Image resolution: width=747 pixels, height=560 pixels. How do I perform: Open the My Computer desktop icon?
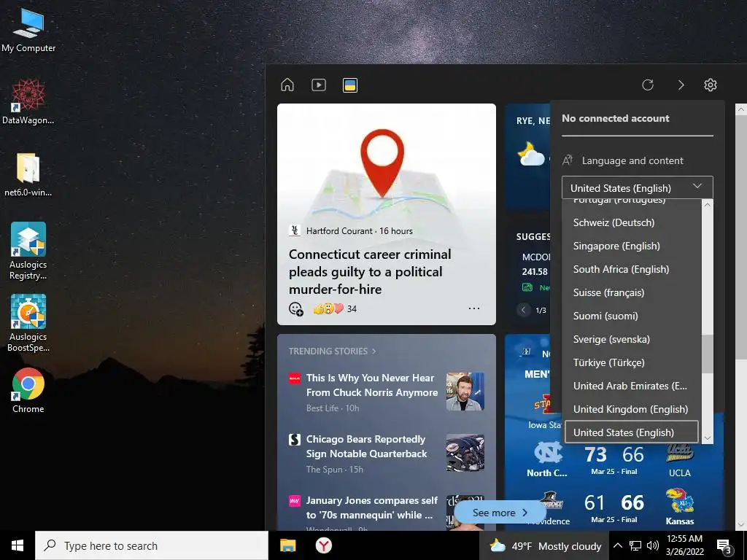coord(28,31)
